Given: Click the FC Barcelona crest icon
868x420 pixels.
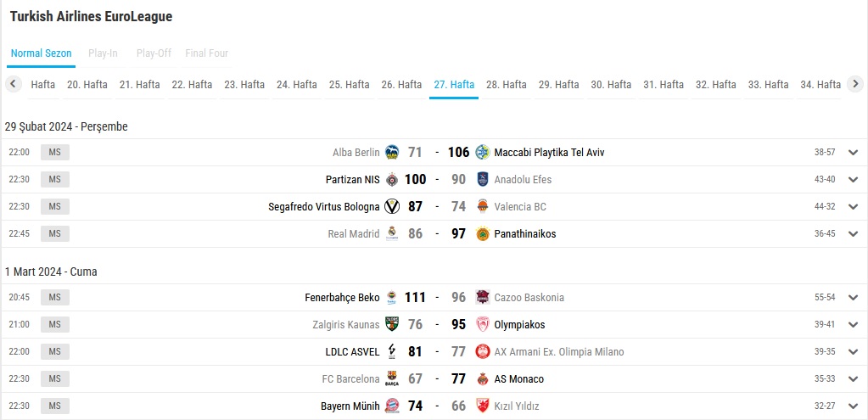Looking at the screenshot, I should coord(392,379).
